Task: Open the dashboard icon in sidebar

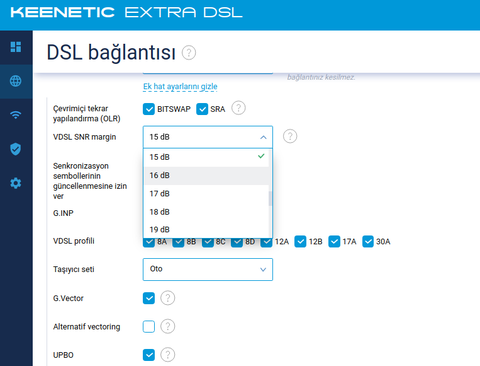Action: [x=16, y=47]
